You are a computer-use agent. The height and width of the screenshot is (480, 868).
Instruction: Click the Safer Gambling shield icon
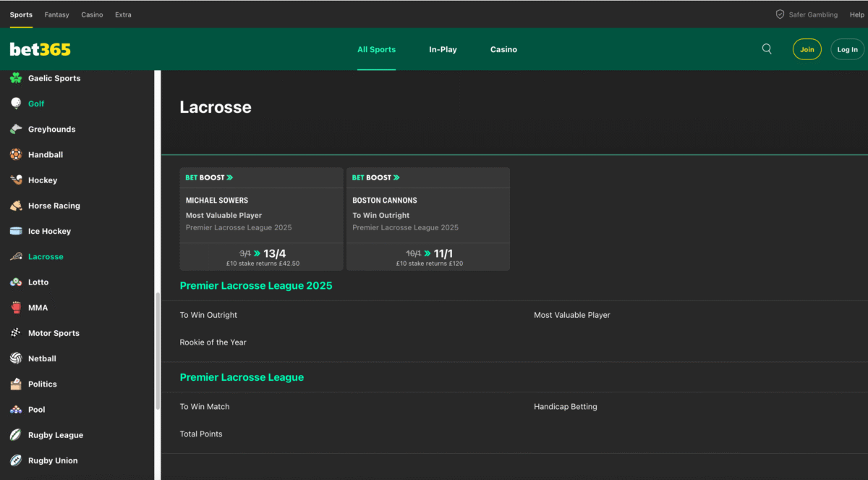point(780,14)
